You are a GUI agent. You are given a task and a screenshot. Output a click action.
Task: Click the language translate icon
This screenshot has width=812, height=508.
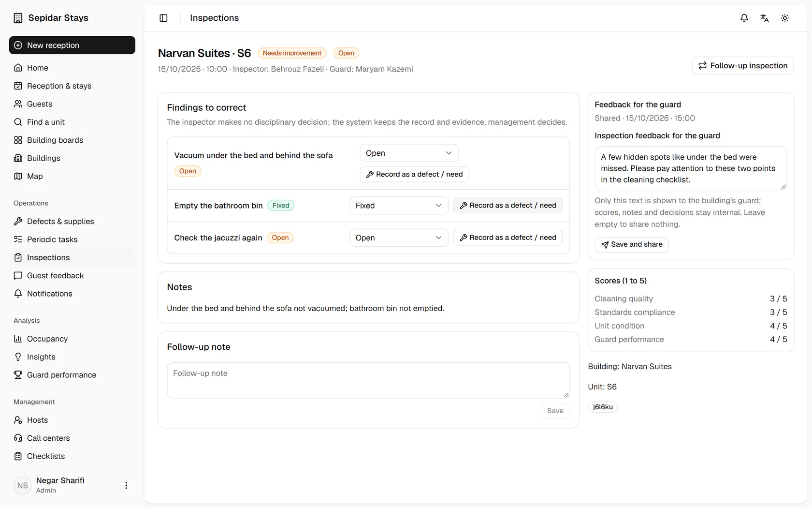pos(765,18)
